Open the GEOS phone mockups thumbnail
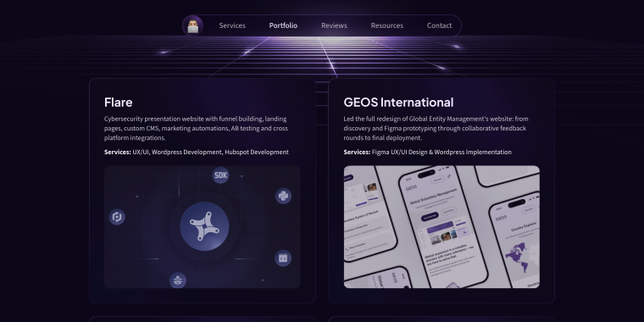The image size is (644, 322). (441, 227)
